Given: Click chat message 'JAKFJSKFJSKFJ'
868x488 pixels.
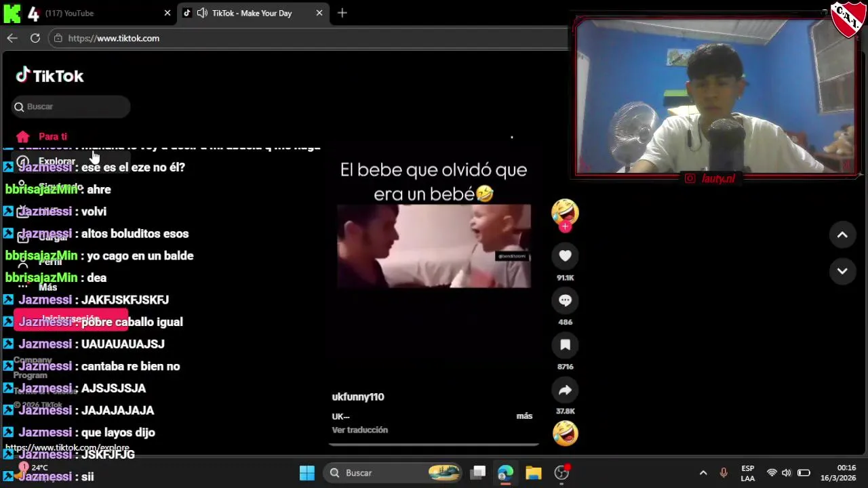Looking at the screenshot, I should (125, 300).
